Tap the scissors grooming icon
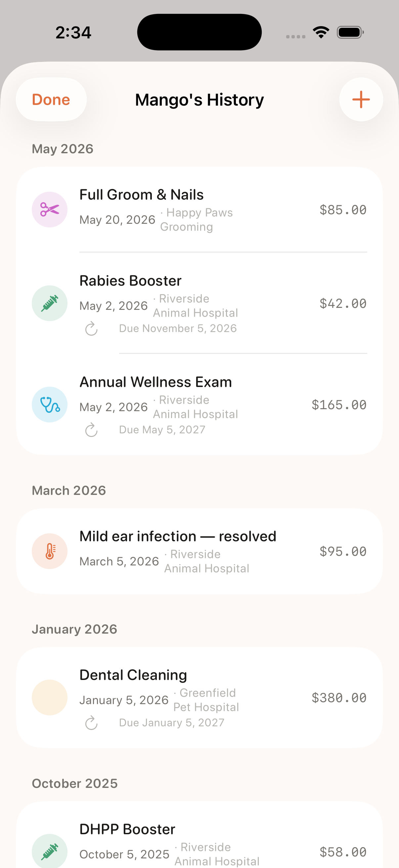The image size is (399, 868). pyautogui.click(x=50, y=210)
